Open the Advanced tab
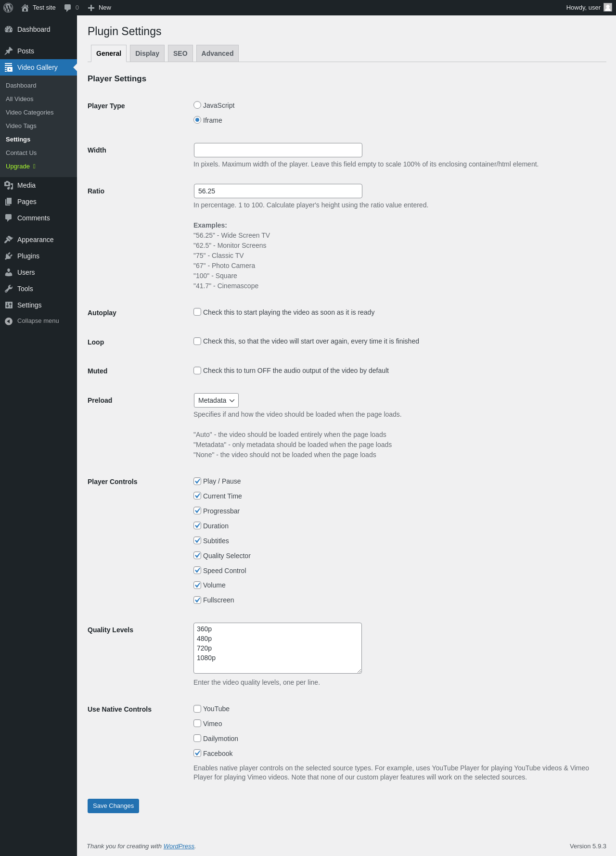 217,53
